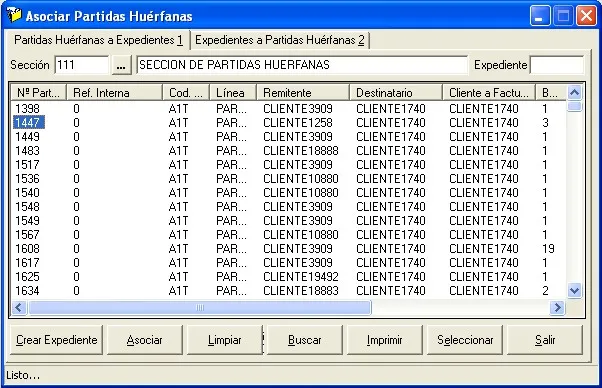Image resolution: width=602 pixels, height=388 pixels.
Task: Sort by the B... column header
Action: pos(551,93)
